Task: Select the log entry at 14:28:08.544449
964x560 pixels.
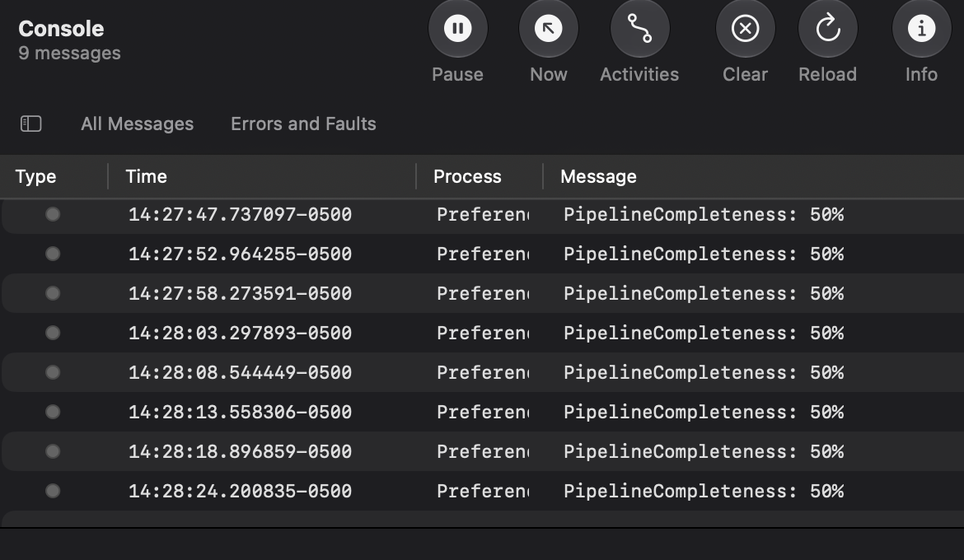Action: (x=482, y=372)
